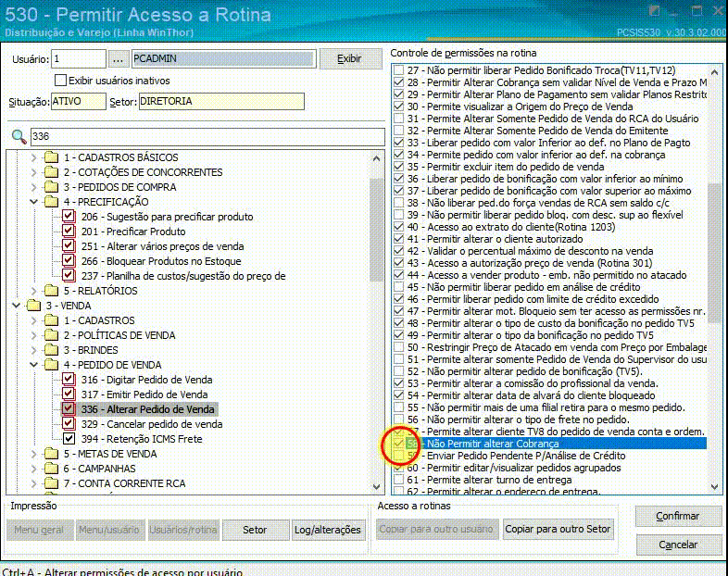Click folder icon of 7 - CONTA CORRENTE RCA
The width and height of the screenshot is (728, 576).
tap(52, 483)
